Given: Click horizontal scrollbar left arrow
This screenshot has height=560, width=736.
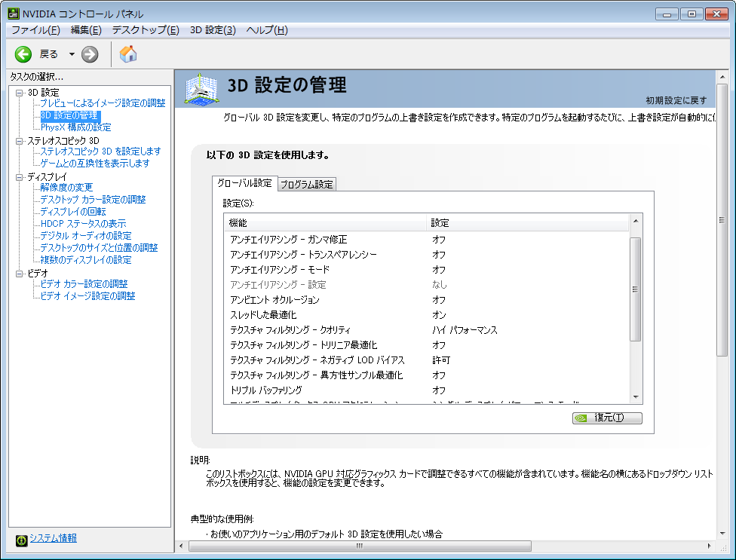Looking at the screenshot, I should [182, 546].
